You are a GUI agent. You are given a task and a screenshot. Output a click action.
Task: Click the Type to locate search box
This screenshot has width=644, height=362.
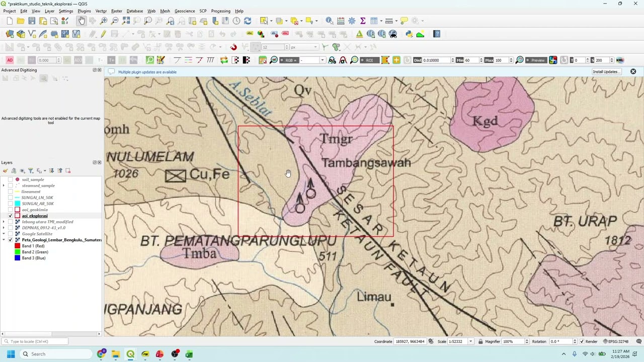[x=35, y=341]
